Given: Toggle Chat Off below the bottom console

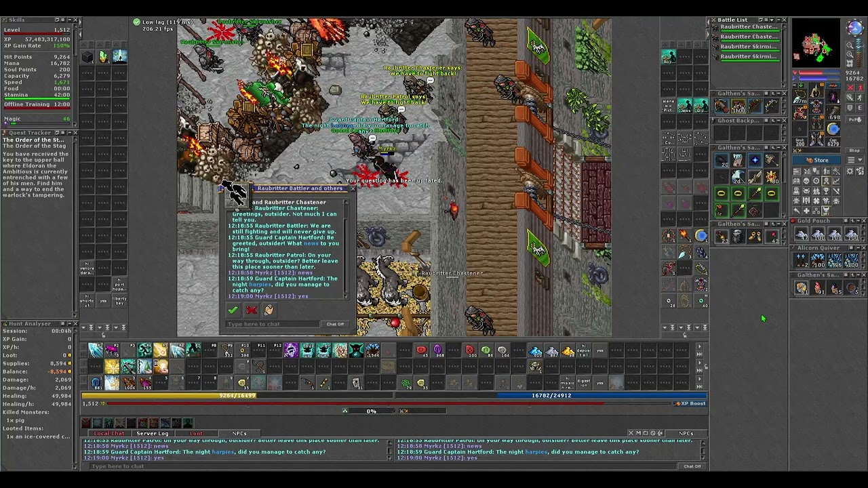Looking at the screenshot, I should click(692, 466).
